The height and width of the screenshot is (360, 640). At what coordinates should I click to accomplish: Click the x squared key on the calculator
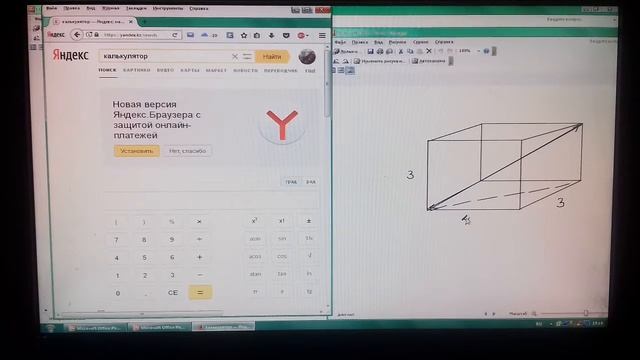coord(254,221)
